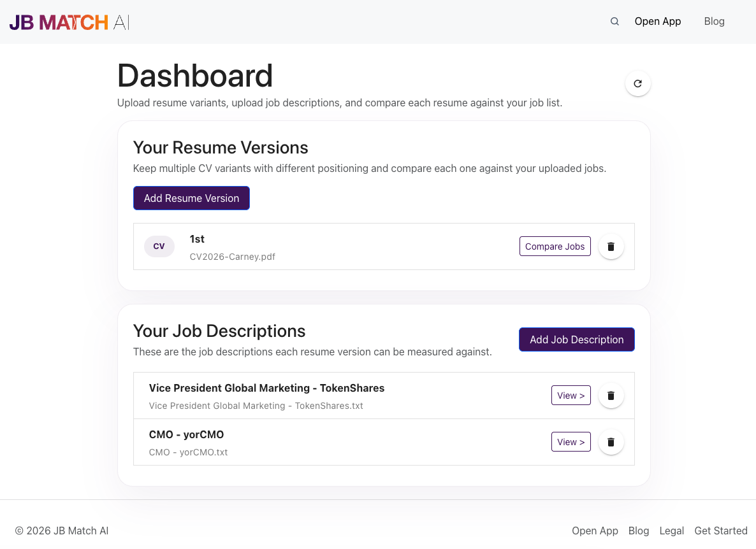Open the Legal page from the footer

pyautogui.click(x=671, y=531)
